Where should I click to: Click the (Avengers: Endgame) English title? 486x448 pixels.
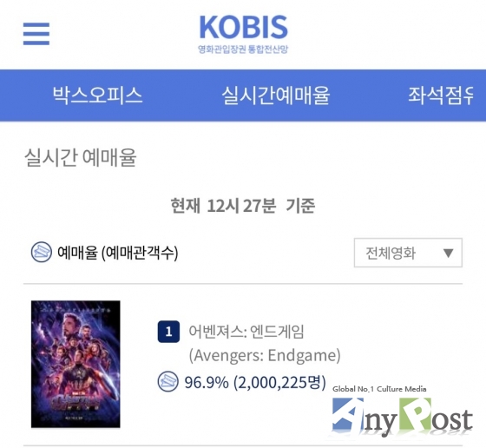[265, 355]
